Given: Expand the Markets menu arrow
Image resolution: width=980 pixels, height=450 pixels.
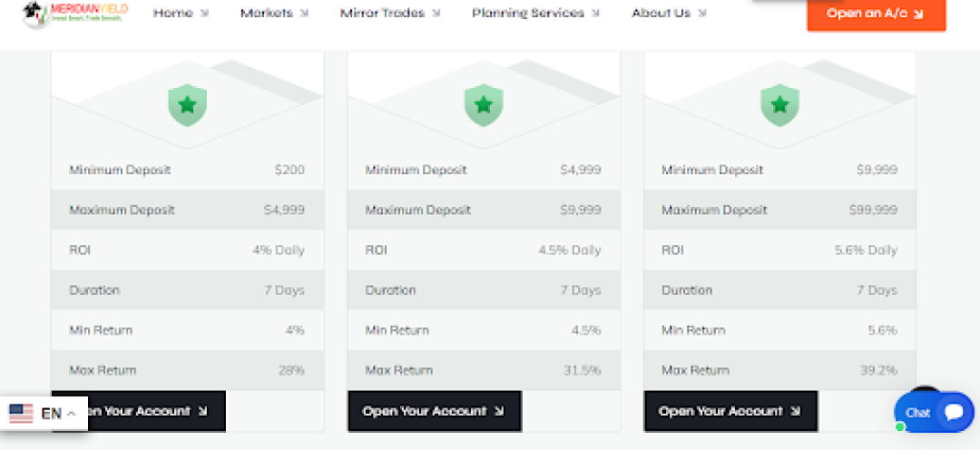Looking at the screenshot, I should coord(304,13).
